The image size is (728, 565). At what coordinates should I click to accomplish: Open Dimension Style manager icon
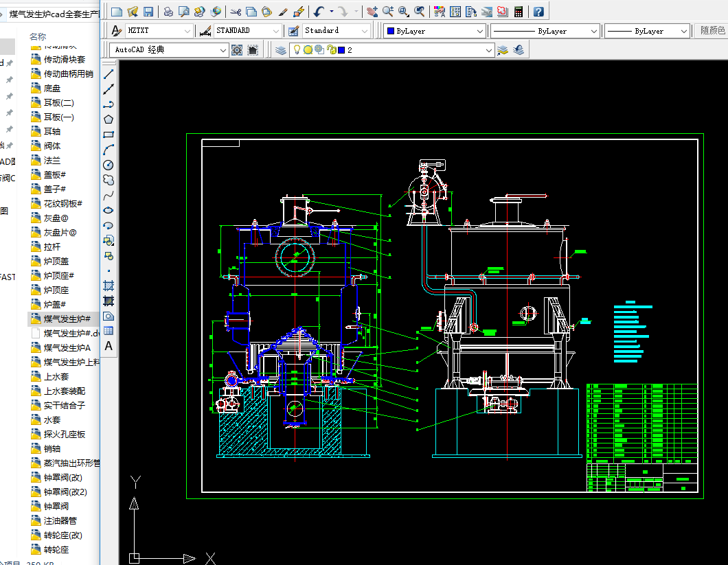pos(205,31)
